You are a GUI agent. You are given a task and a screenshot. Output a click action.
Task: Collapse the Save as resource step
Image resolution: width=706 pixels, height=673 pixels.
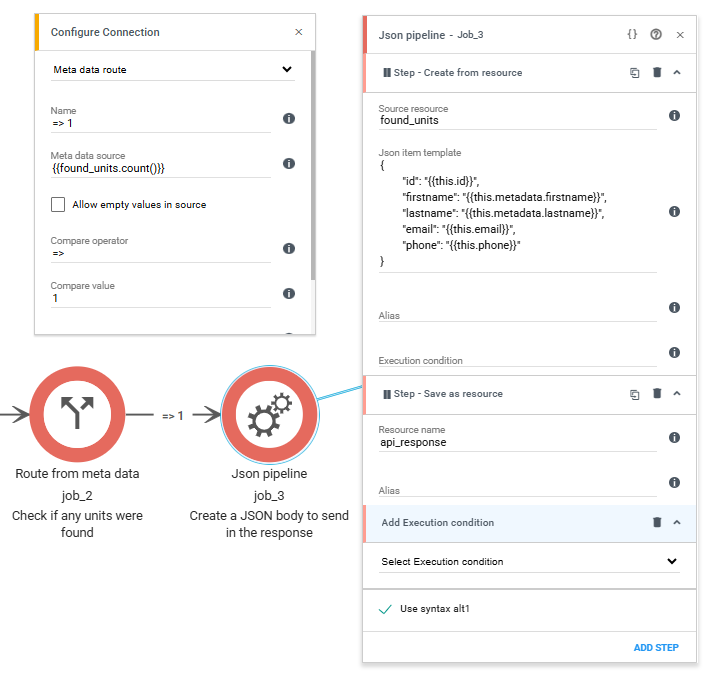click(677, 393)
